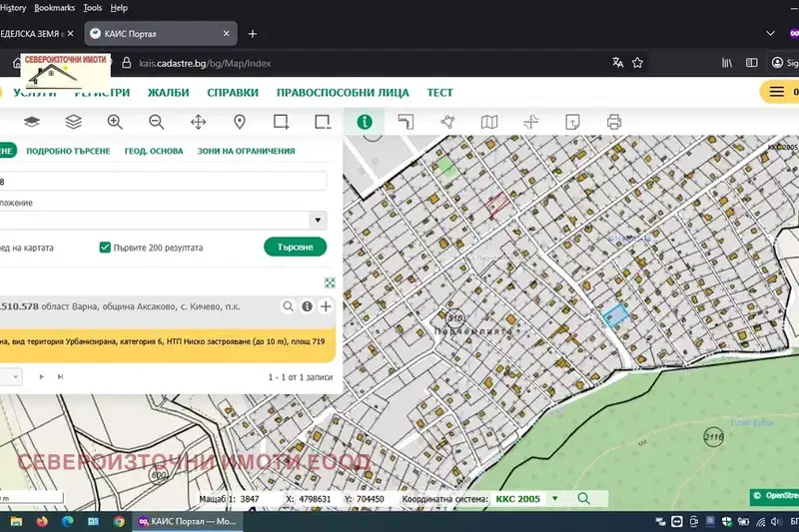Select the rectangle add-selection tool
Image resolution: width=799 pixels, height=532 pixels.
coord(282,122)
